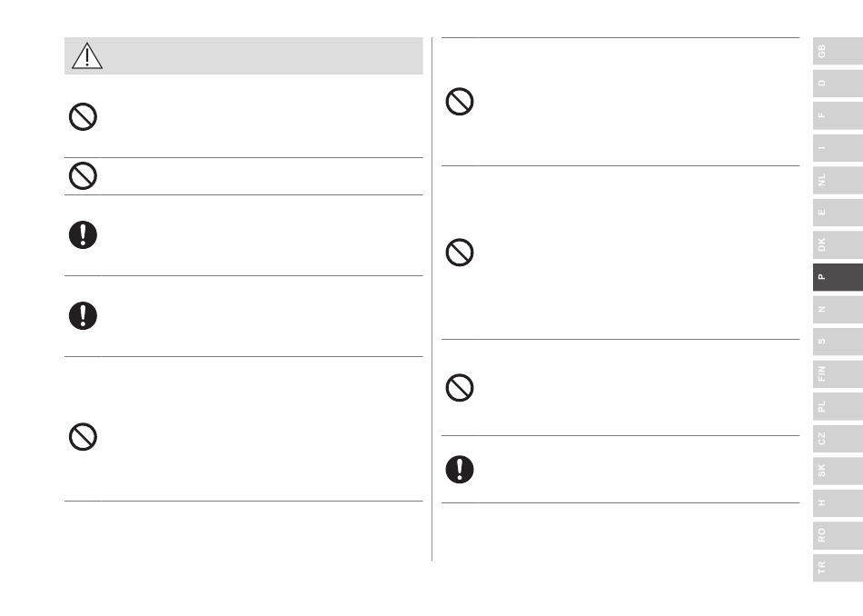
Task: Select the CZ language tab
Action: (x=838, y=439)
